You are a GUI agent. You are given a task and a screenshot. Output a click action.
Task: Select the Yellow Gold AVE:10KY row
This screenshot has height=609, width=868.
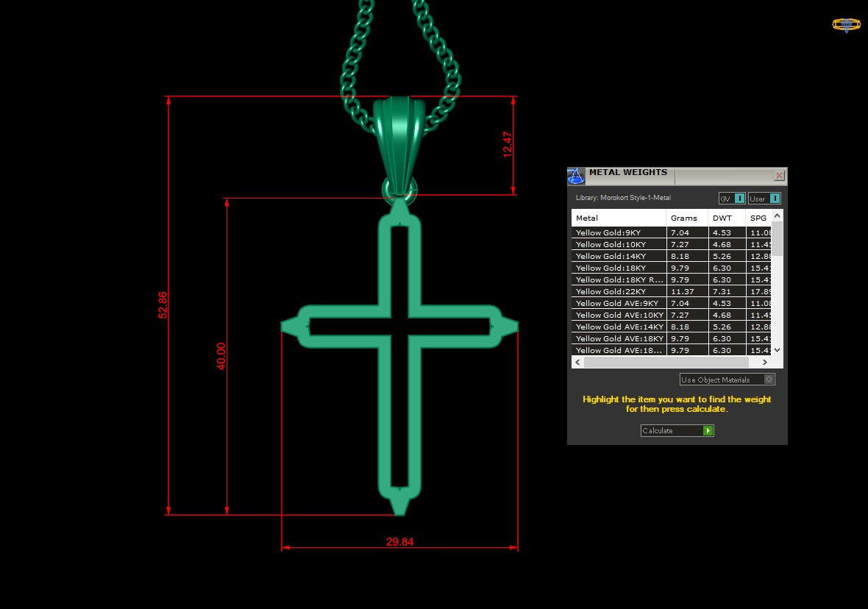671,315
